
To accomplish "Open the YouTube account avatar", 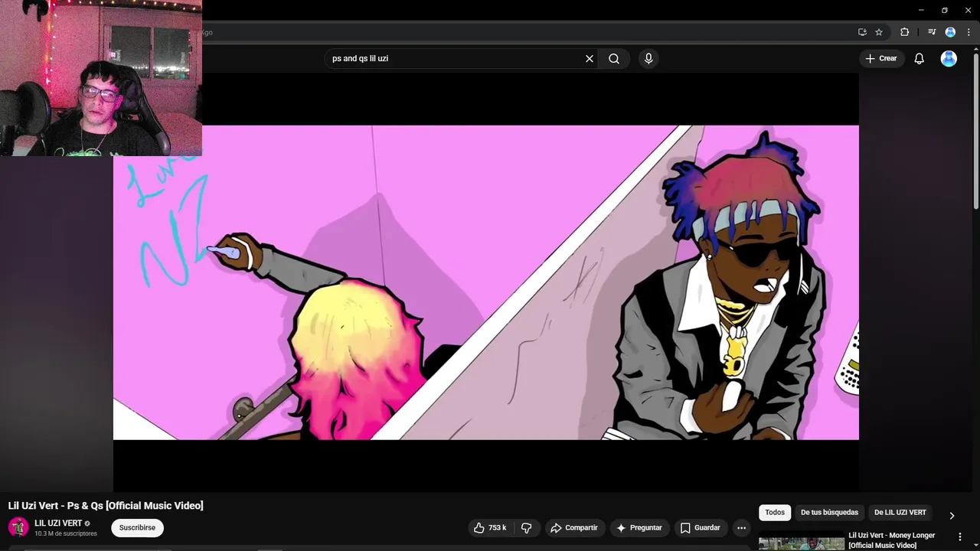I will coord(949,58).
